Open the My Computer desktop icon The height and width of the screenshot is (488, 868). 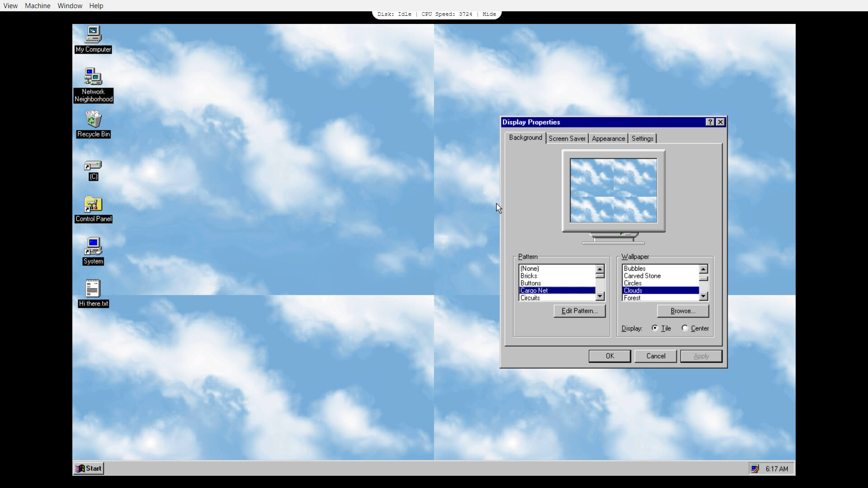(93, 40)
